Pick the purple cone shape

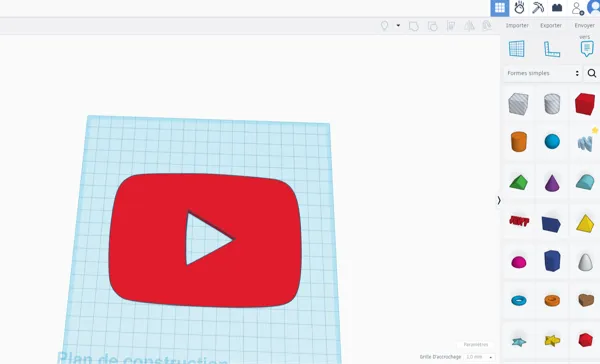click(x=552, y=182)
